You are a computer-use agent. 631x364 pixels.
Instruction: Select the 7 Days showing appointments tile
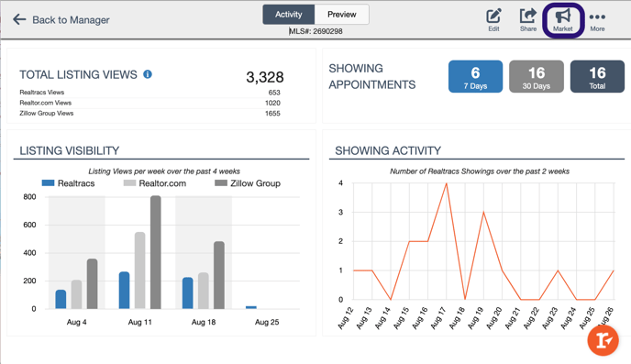[x=475, y=76]
